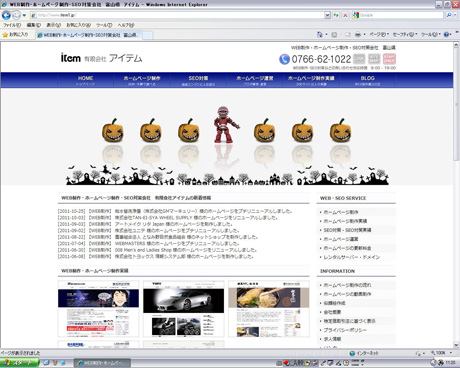Open the zoom level 100% dropdown

[442, 353]
